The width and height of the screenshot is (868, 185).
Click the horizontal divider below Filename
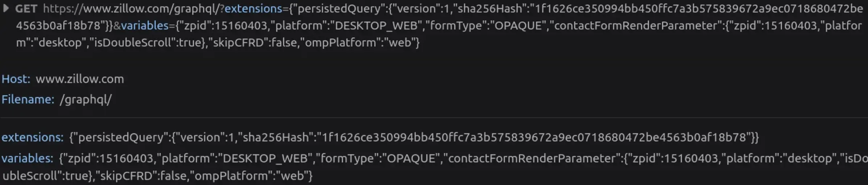pyautogui.click(x=434, y=117)
